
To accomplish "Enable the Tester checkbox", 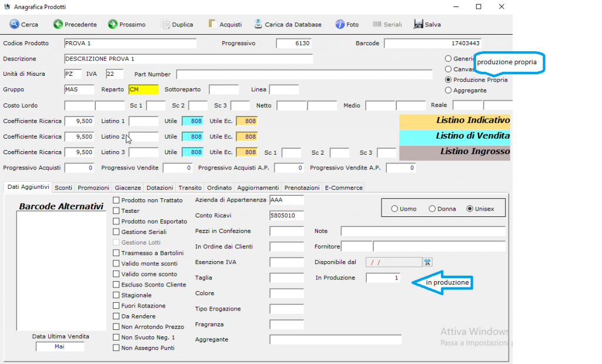I will [x=116, y=211].
